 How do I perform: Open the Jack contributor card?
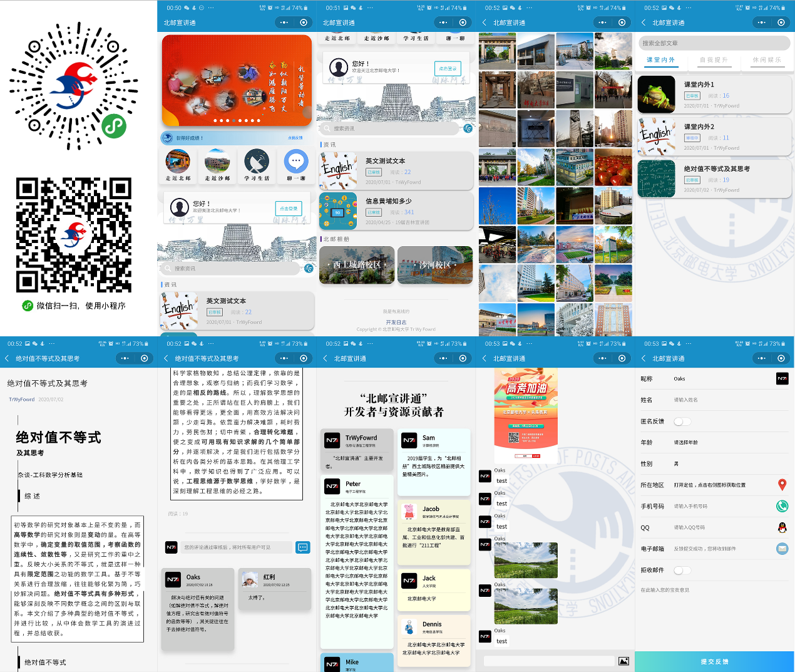pos(434,590)
